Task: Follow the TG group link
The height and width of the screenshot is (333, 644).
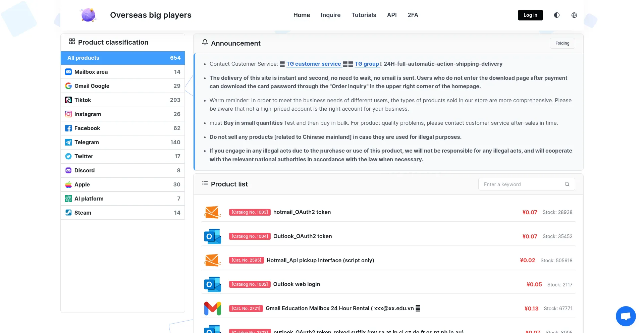Action: tap(367, 64)
